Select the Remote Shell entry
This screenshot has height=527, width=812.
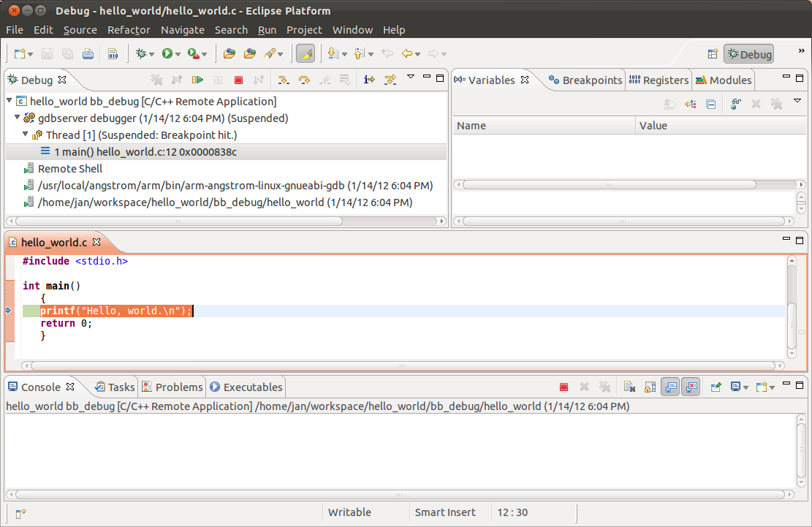coord(70,169)
